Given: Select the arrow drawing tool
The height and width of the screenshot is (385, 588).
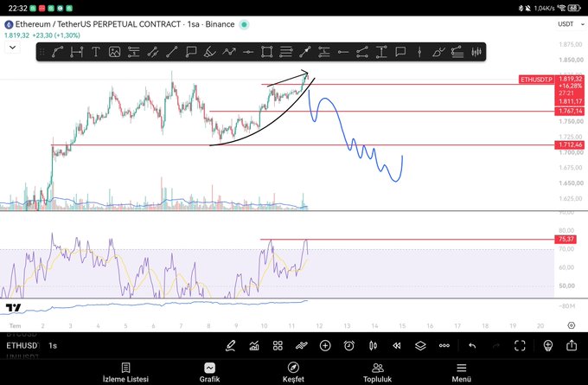Looking at the screenshot, I should (x=305, y=52).
